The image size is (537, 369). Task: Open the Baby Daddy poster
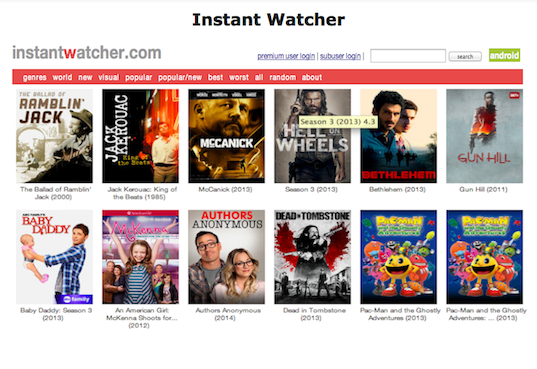click(54, 257)
